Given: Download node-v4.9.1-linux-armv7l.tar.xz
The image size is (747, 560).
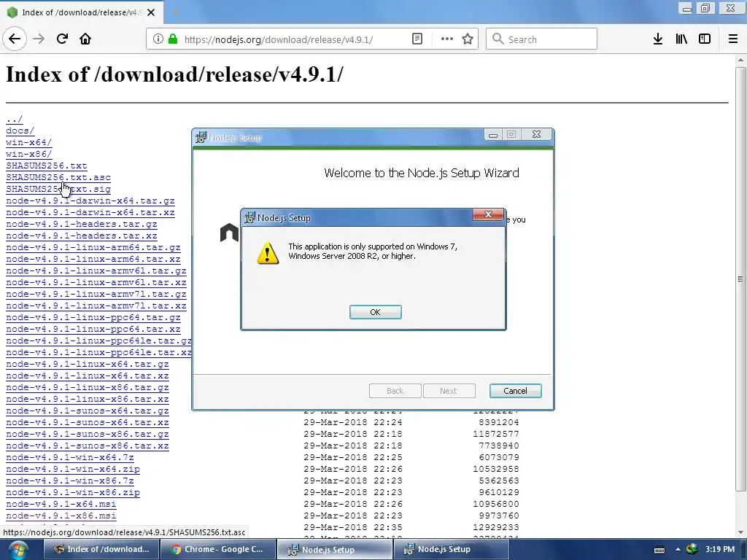Looking at the screenshot, I should (96, 306).
